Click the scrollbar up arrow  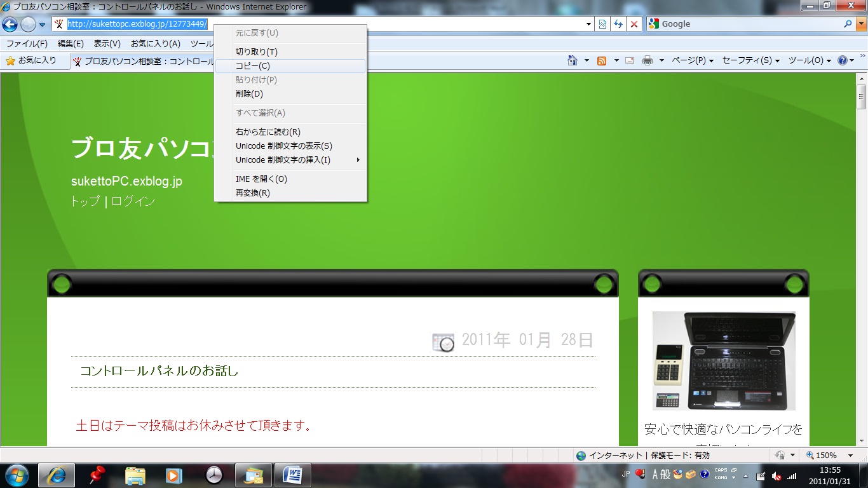coord(862,78)
